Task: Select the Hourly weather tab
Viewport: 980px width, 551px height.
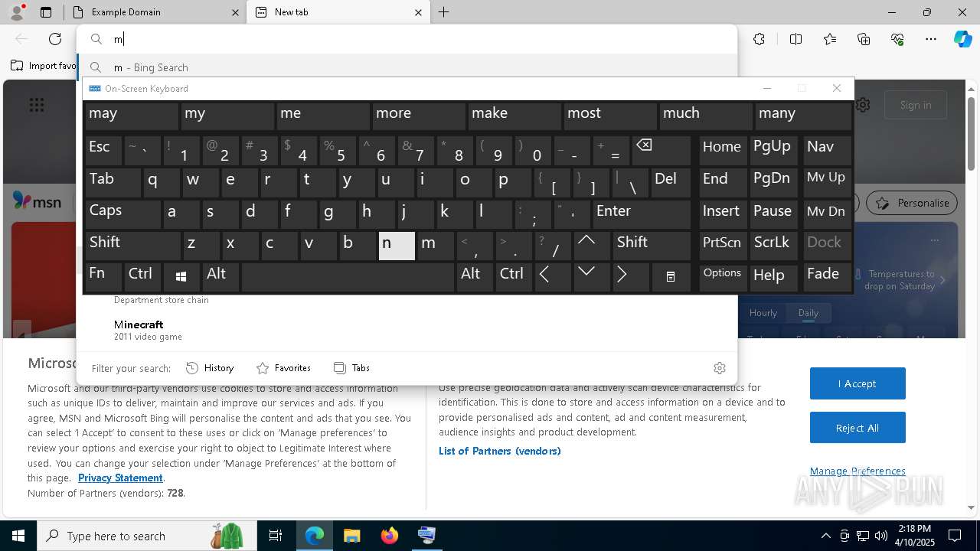Action: tap(763, 313)
